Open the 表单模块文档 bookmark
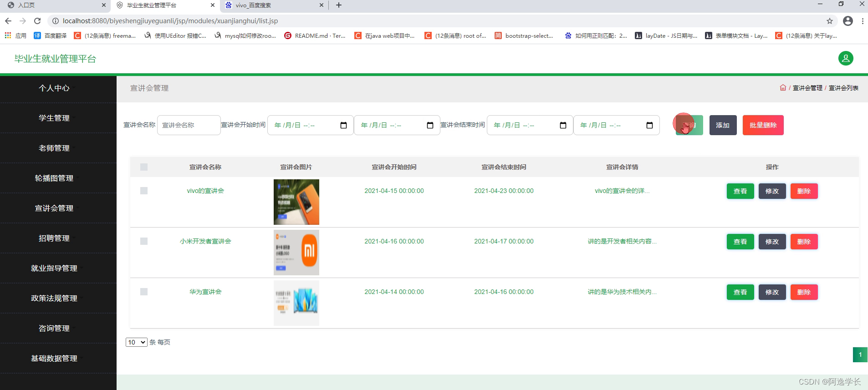Viewport: 868px width, 390px height. pyautogui.click(x=736, y=35)
